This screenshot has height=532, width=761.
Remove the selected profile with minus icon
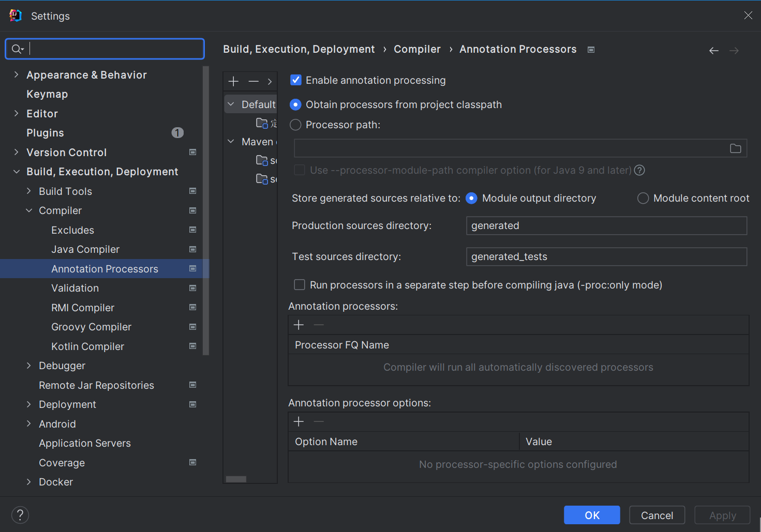pyautogui.click(x=253, y=81)
